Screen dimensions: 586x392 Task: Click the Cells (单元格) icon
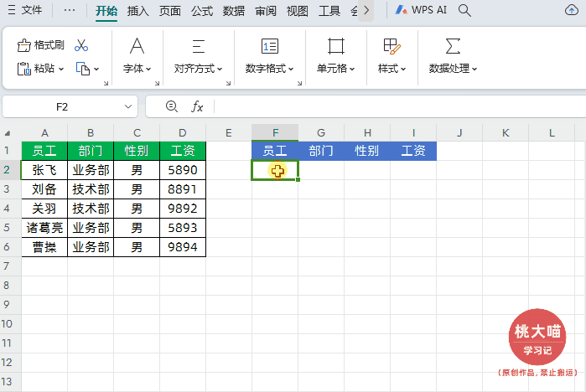pyautogui.click(x=335, y=45)
